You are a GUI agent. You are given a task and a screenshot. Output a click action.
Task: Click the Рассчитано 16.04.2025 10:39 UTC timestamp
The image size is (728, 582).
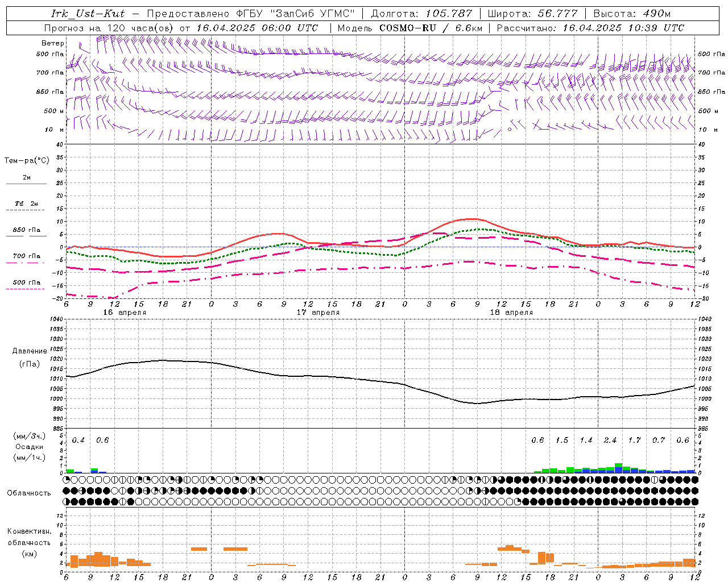[590, 28]
